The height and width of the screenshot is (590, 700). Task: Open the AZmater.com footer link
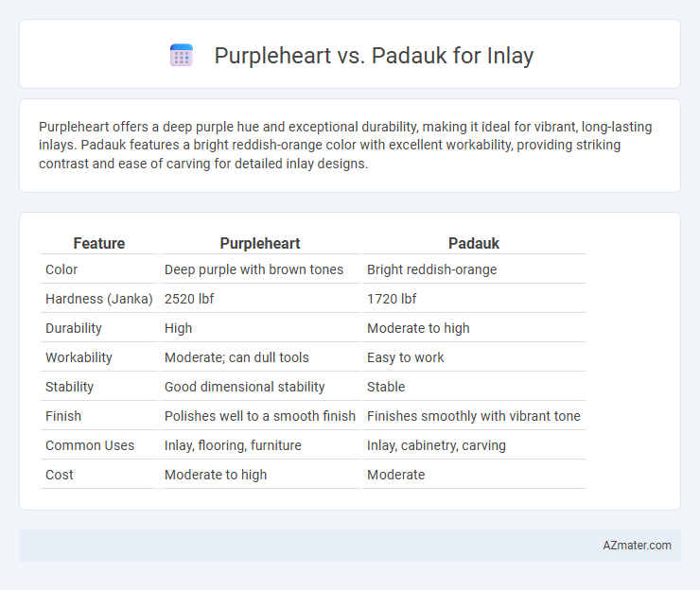point(637,545)
